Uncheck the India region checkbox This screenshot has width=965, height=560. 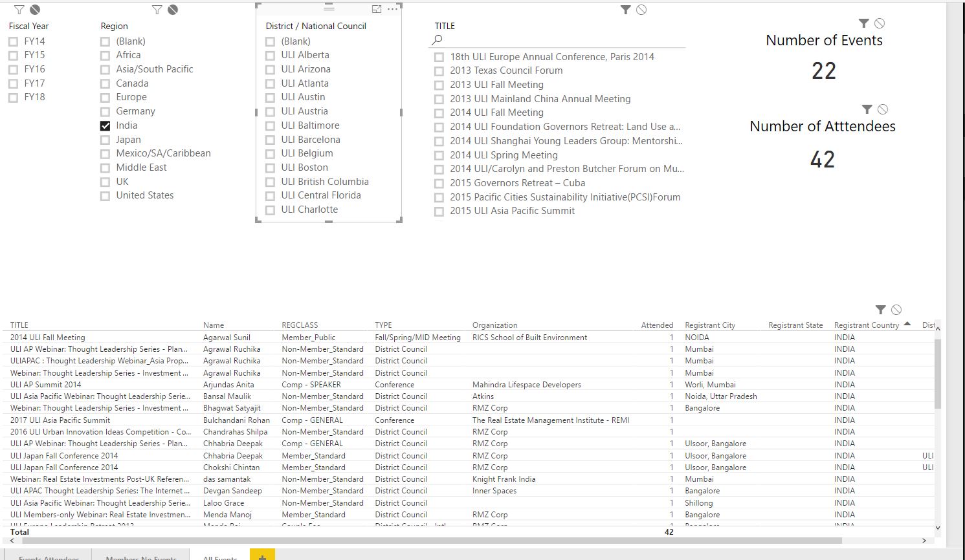click(105, 125)
